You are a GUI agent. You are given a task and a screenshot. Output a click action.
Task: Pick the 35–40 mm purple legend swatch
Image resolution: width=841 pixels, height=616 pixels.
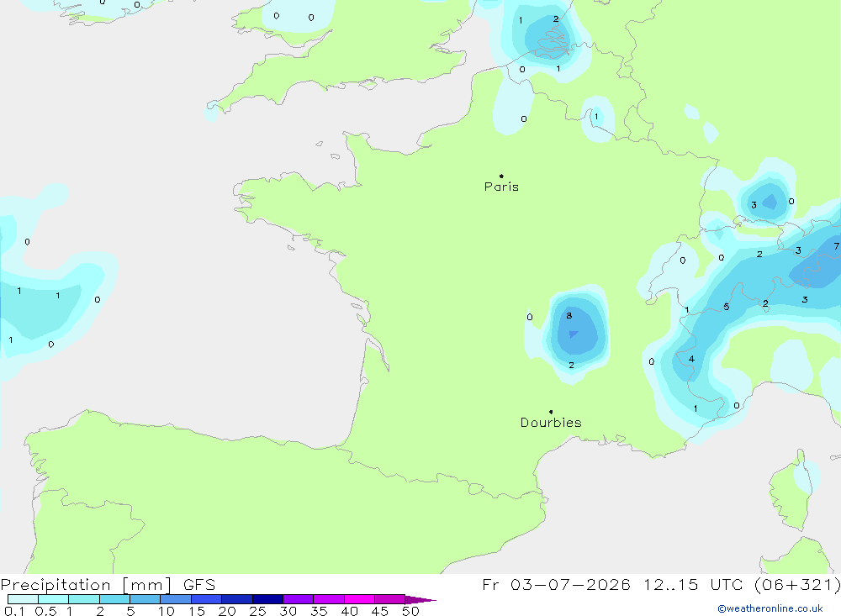point(329,599)
